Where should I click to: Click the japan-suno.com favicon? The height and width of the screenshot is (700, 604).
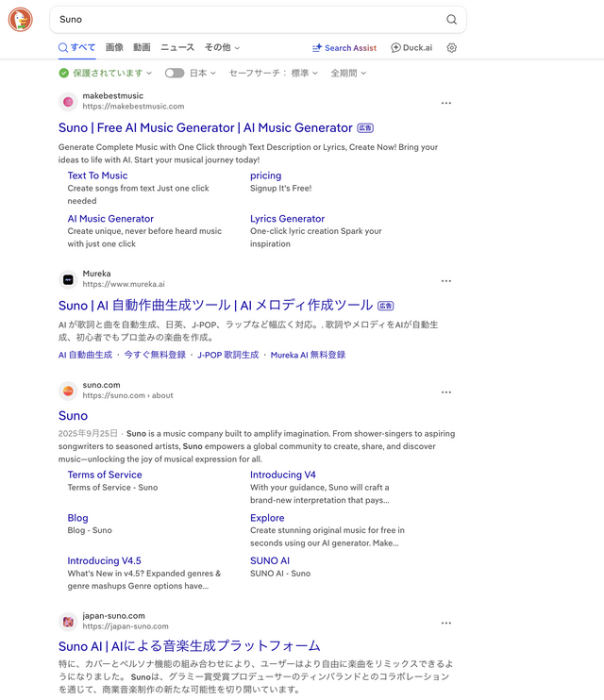click(68, 621)
